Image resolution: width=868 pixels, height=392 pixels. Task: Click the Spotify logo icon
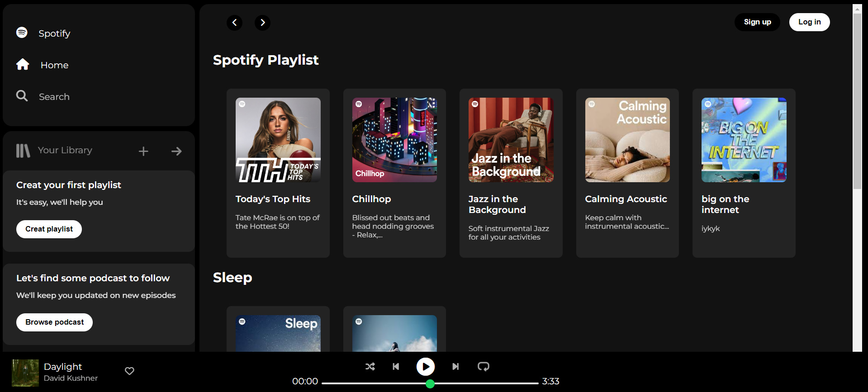click(x=22, y=33)
